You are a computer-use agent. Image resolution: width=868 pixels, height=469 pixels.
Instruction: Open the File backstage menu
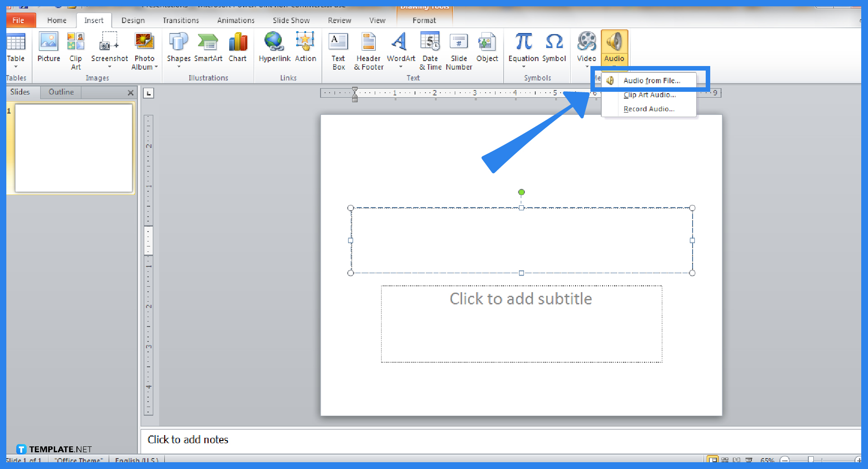click(18, 20)
